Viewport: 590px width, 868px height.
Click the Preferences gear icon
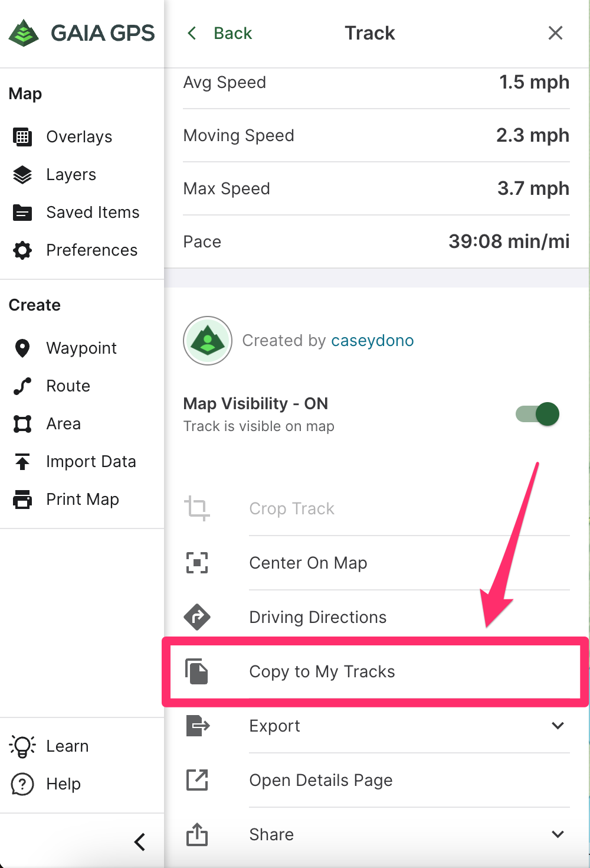(x=22, y=250)
